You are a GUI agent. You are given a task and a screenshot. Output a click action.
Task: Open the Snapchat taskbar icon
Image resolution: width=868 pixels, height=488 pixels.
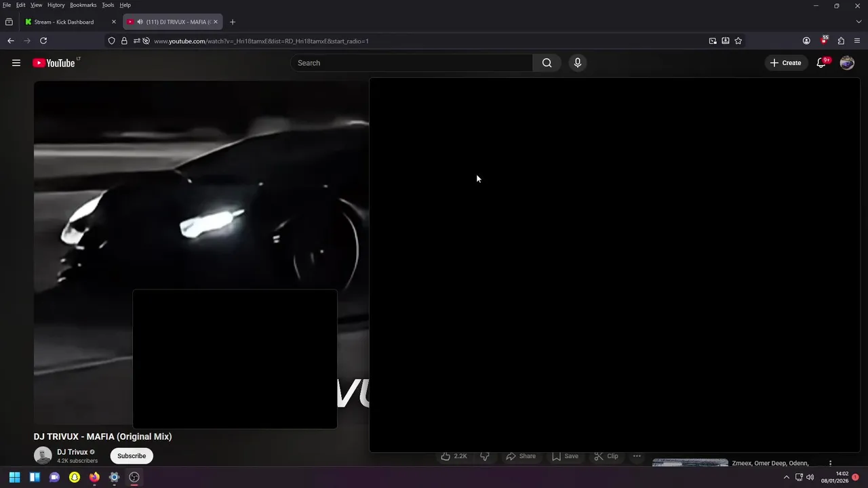75,477
